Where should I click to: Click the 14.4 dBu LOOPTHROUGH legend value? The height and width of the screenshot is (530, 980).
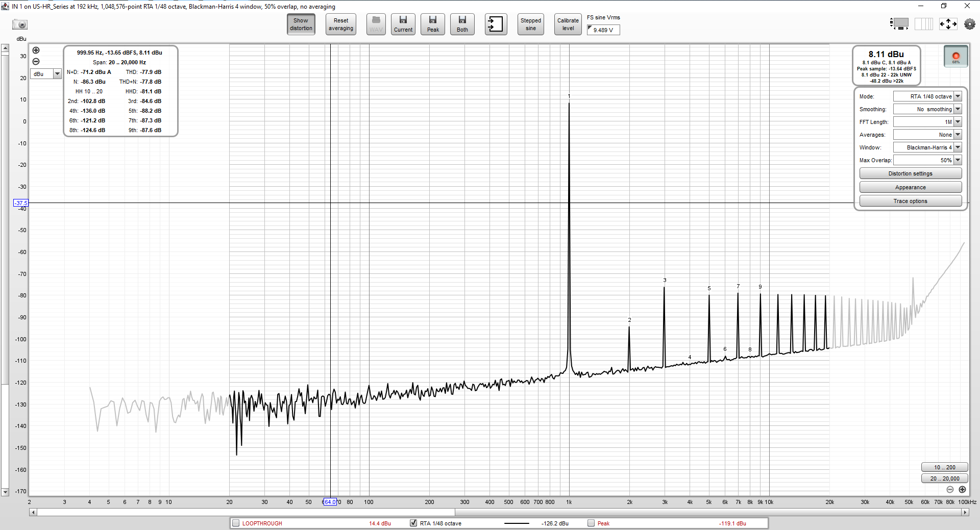(380, 523)
